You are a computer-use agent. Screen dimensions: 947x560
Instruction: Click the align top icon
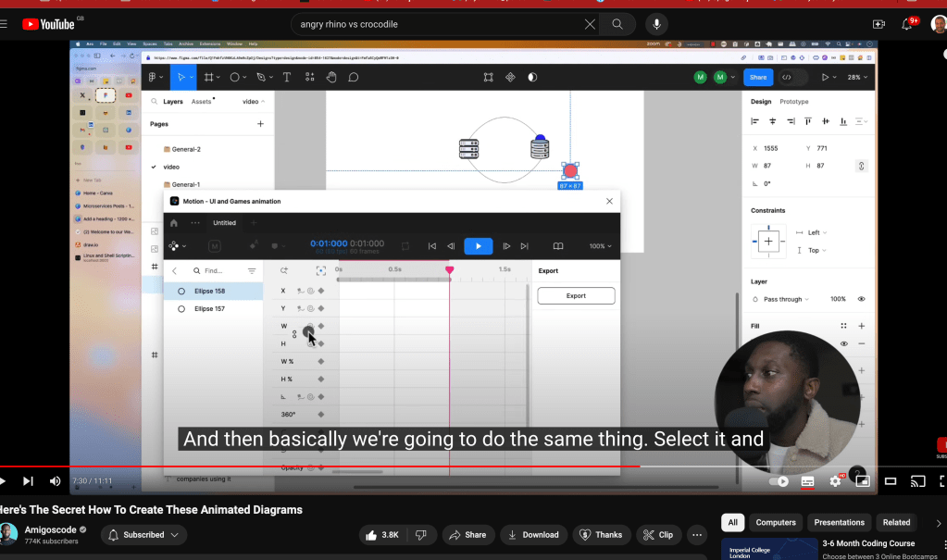[x=807, y=121]
